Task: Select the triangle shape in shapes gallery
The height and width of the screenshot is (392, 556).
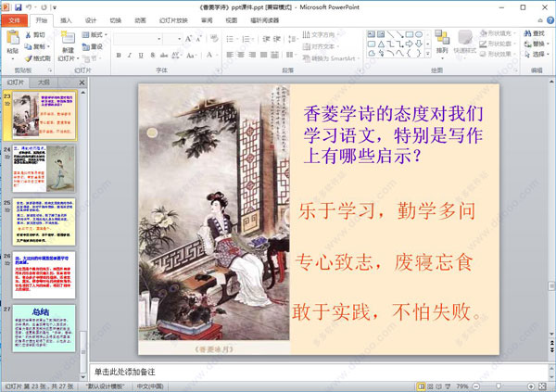Action: click(381, 44)
